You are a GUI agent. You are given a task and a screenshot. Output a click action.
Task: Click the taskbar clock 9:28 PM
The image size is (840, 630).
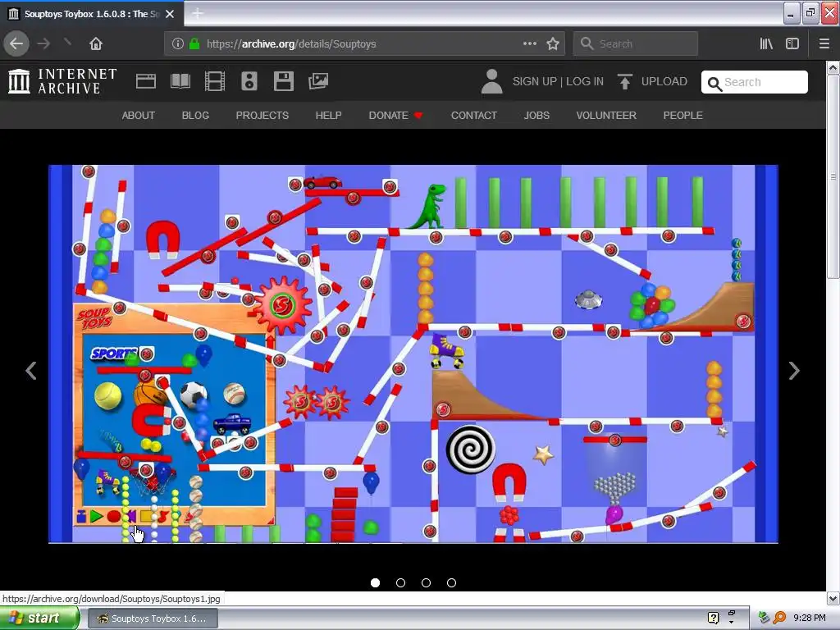(809, 619)
